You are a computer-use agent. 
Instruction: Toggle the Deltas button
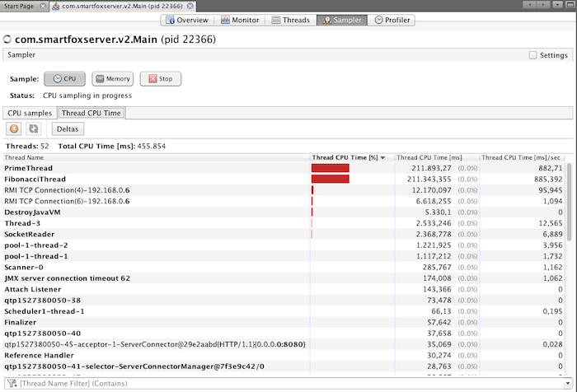[x=68, y=129]
